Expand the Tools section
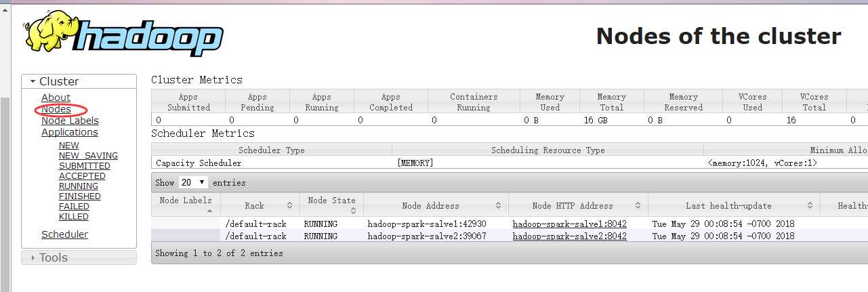Image resolution: width=868 pixels, height=292 pixels. point(79,257)
